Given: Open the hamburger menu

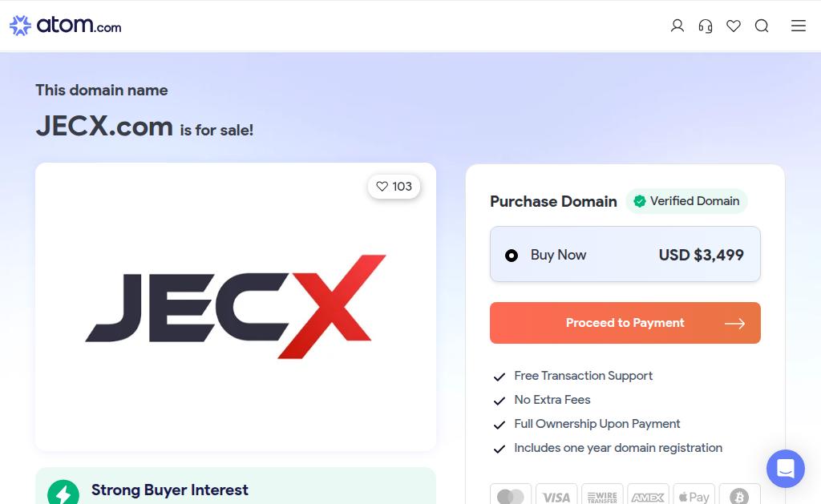Looking at the screenshot, I should [799, 26].
